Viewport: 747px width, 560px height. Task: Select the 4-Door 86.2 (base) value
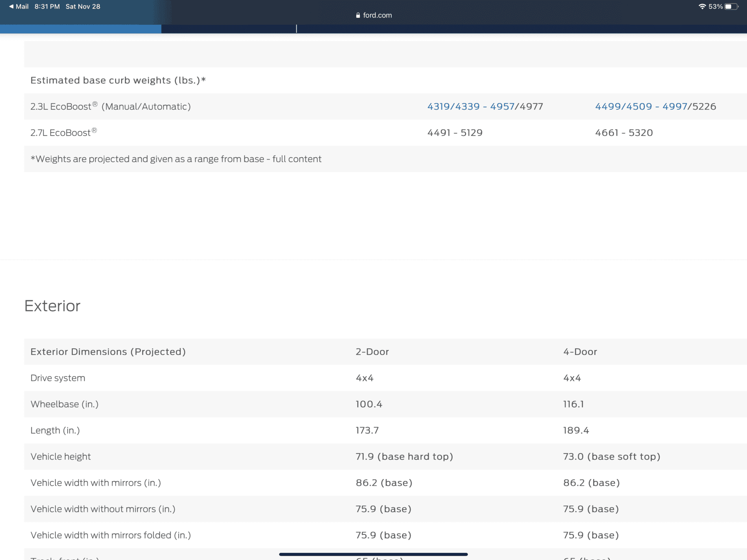point(591,483)
